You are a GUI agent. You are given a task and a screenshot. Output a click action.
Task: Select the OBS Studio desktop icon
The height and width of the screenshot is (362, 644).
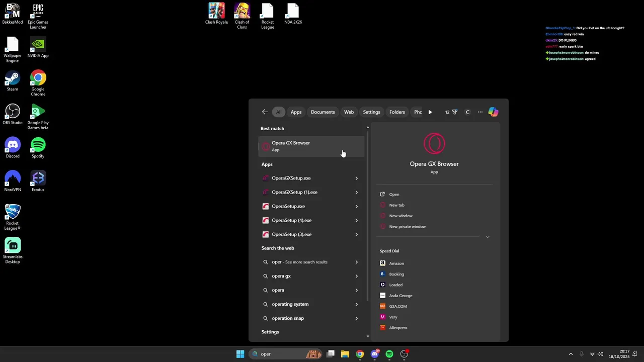point(13,114)
